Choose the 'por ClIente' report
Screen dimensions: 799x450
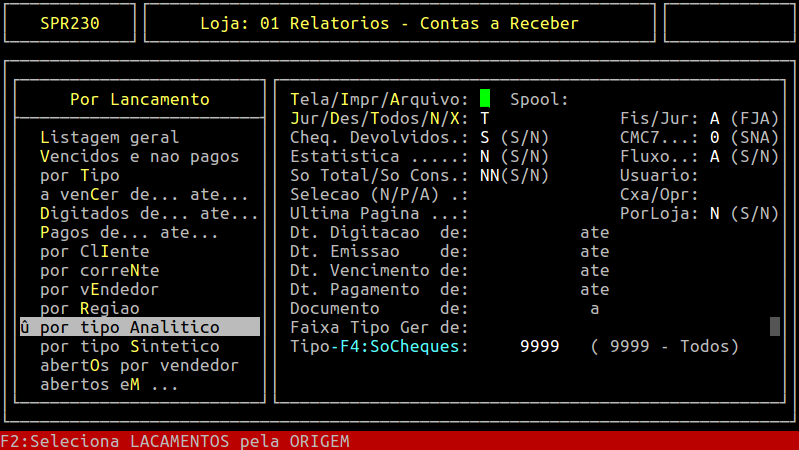(x=95, y=251)
